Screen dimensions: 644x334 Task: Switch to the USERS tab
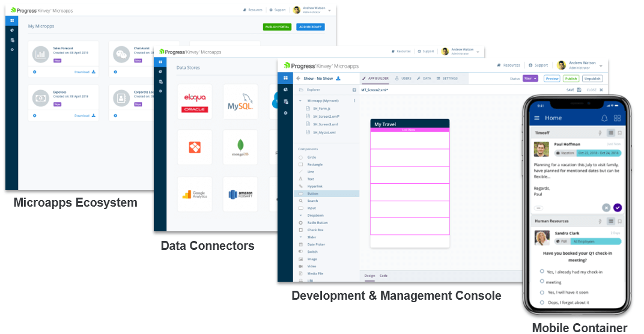[x=403, y=78]
